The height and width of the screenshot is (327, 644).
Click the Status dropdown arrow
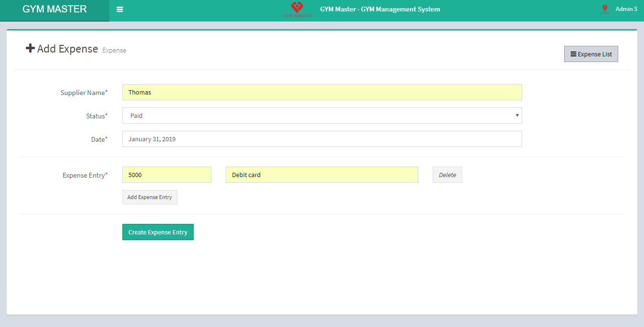pos(517,116)
